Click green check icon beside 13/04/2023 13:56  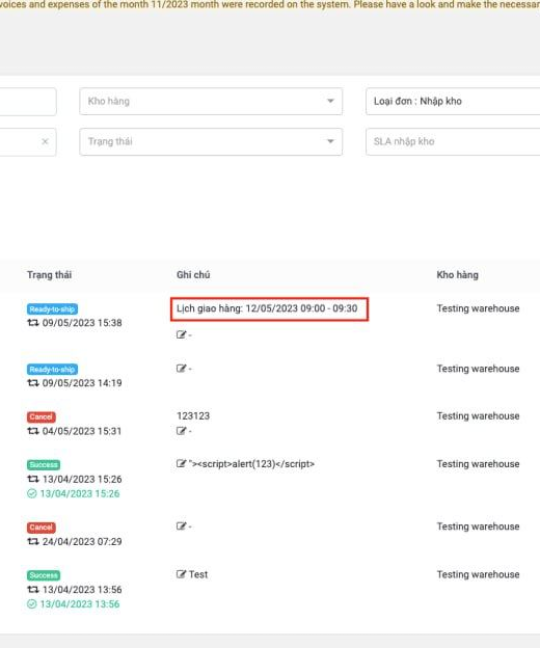(32, 604)
